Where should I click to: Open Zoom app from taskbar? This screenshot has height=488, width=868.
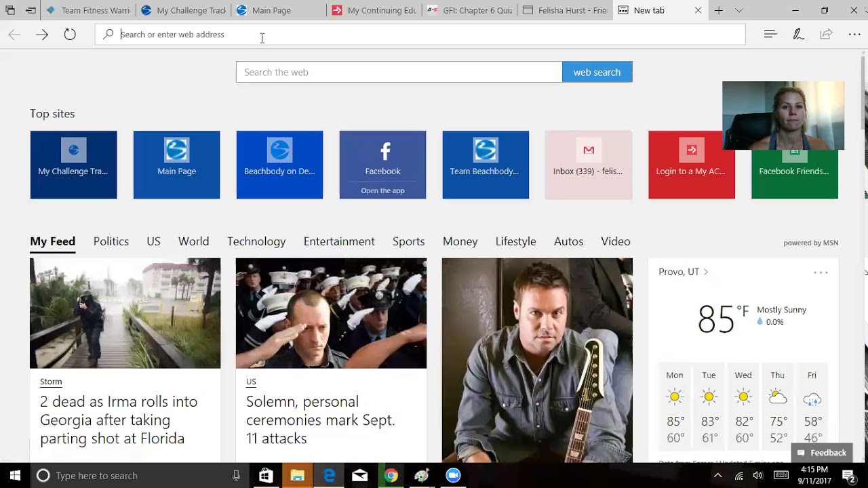pos(453,476)
